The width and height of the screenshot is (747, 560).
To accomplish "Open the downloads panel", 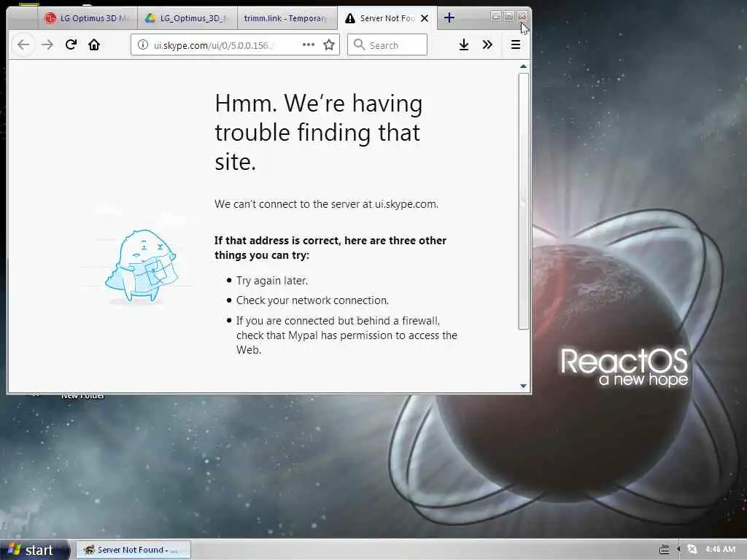I will coord(463,44).
